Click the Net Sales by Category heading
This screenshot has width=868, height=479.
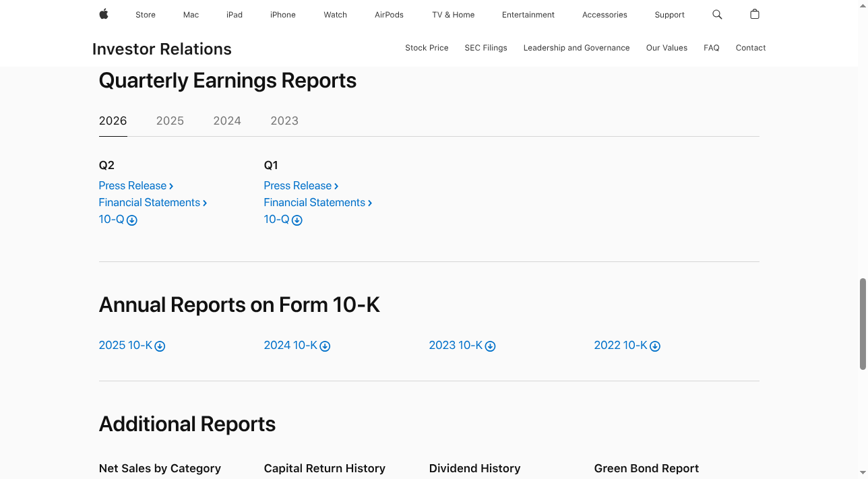(160, 468)
